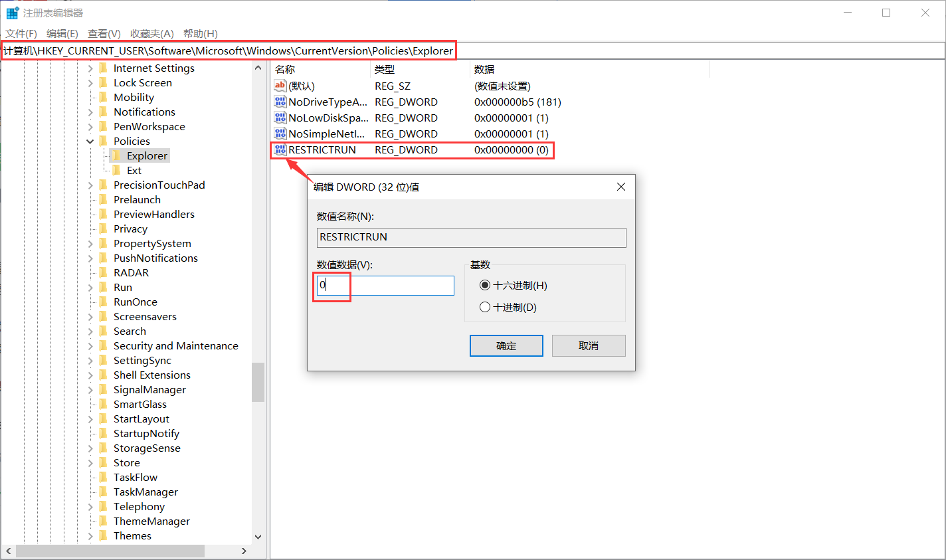Click the tree scrollbar down arrow
946x560 pixels.
[258, 537]
